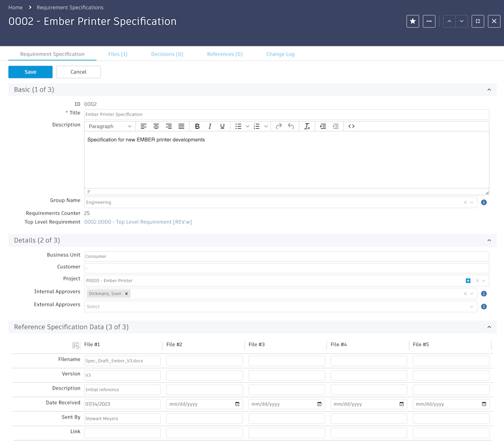The width and height of the screenshot is (504, 441).
Task: Open Requirement Specifications breadcrumb link
Action: click(x=70, y=7)
